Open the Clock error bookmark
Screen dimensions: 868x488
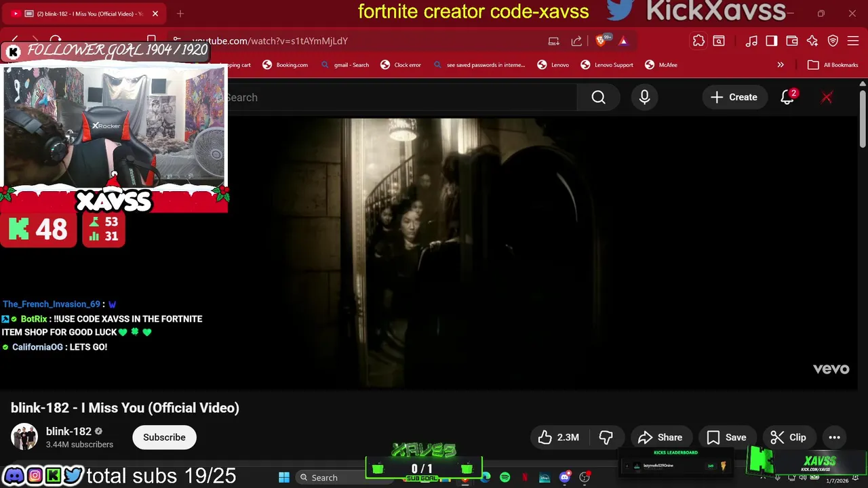(400, 65)
